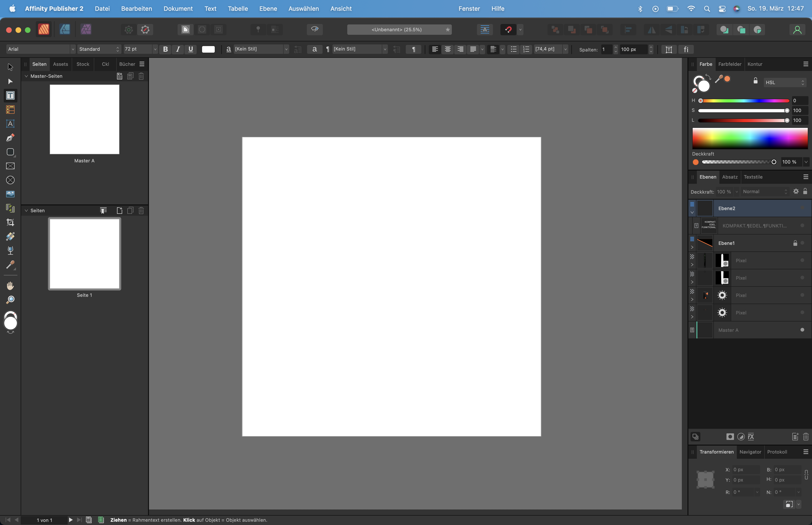
Task: Toggle visibility of Ebene1 layer
Action: (802, 243)
